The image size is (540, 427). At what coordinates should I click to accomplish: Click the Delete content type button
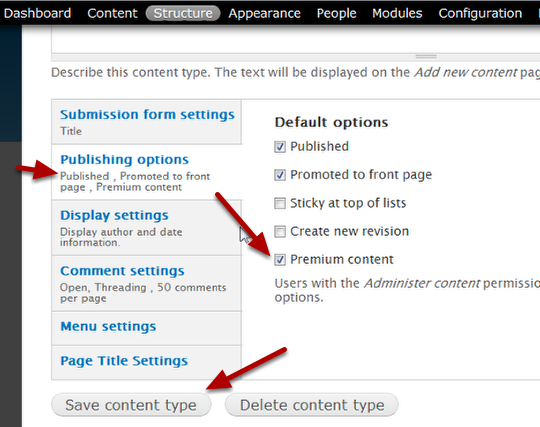pos(312,405)
